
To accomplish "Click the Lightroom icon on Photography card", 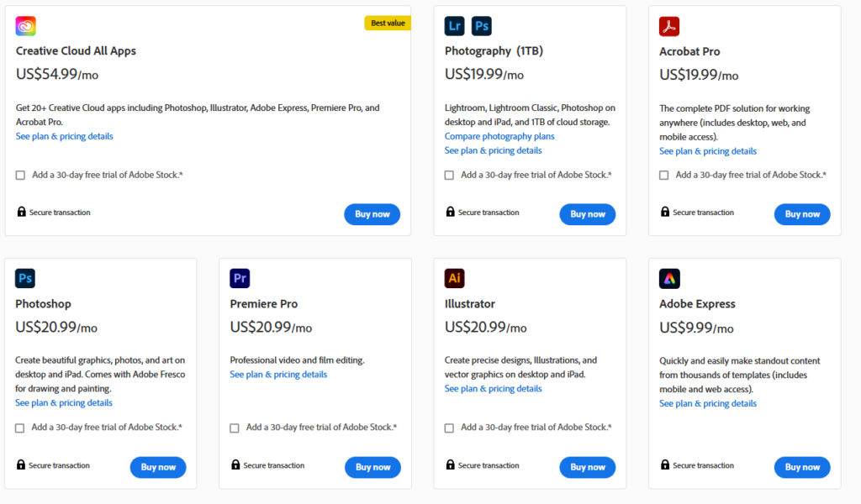I will pyautogui.click(x=455, y=26).
